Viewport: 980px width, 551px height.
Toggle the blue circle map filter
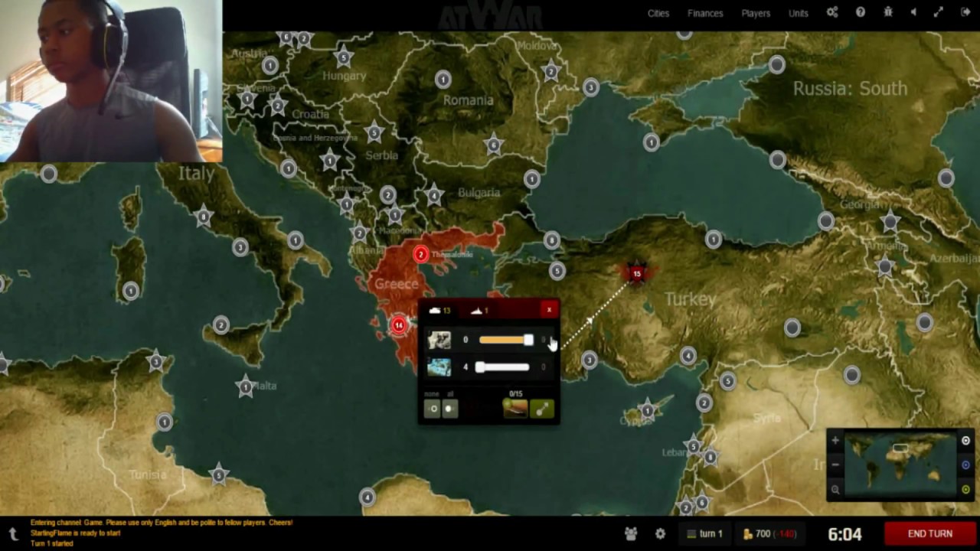coord(965,465)
